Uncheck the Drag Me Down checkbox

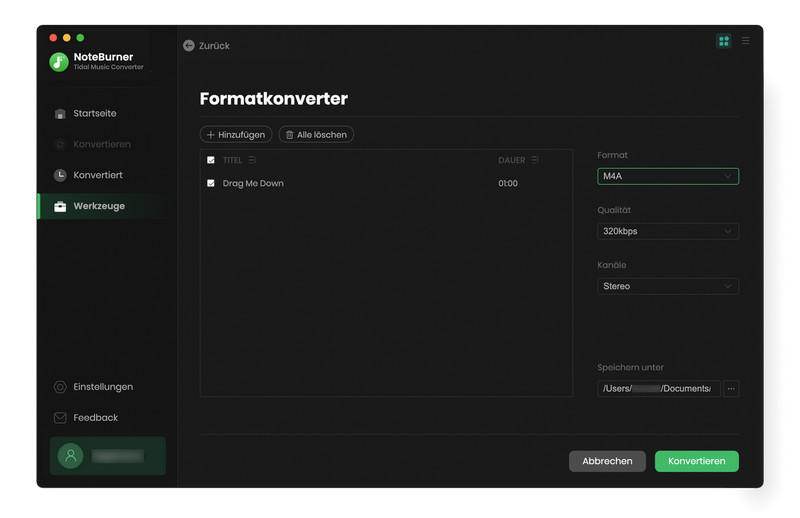(211, 184)
